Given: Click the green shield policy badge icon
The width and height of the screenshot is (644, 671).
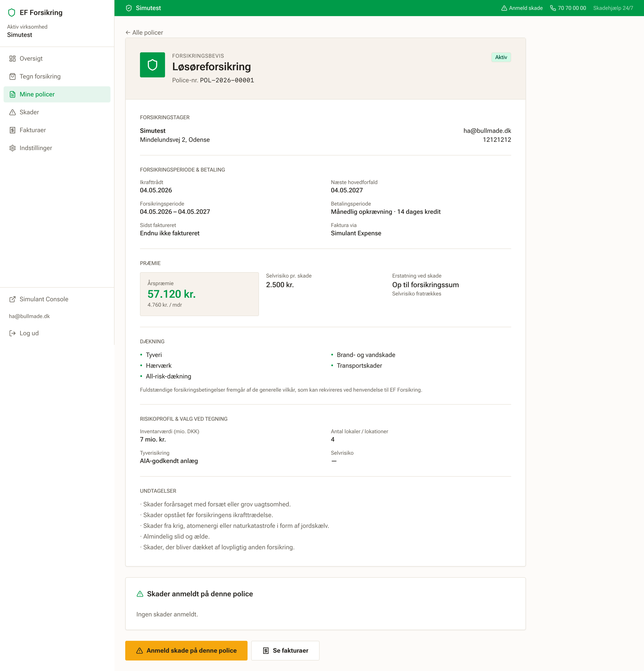Looking at the screenshot, I should (152, 65).
